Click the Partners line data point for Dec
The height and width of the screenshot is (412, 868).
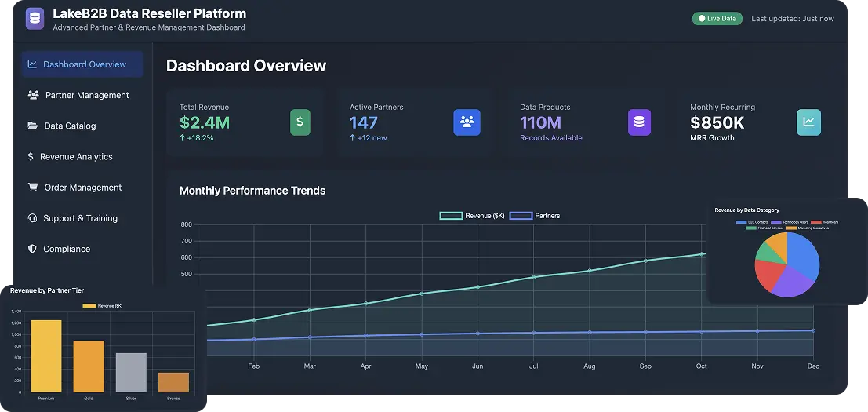(813, 330)
